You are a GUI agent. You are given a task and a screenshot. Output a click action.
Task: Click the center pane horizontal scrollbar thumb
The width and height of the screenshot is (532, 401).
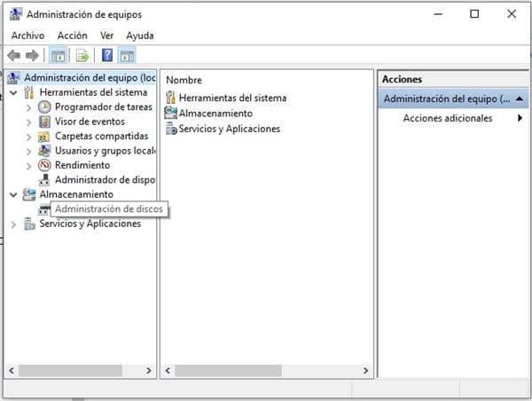229,371
